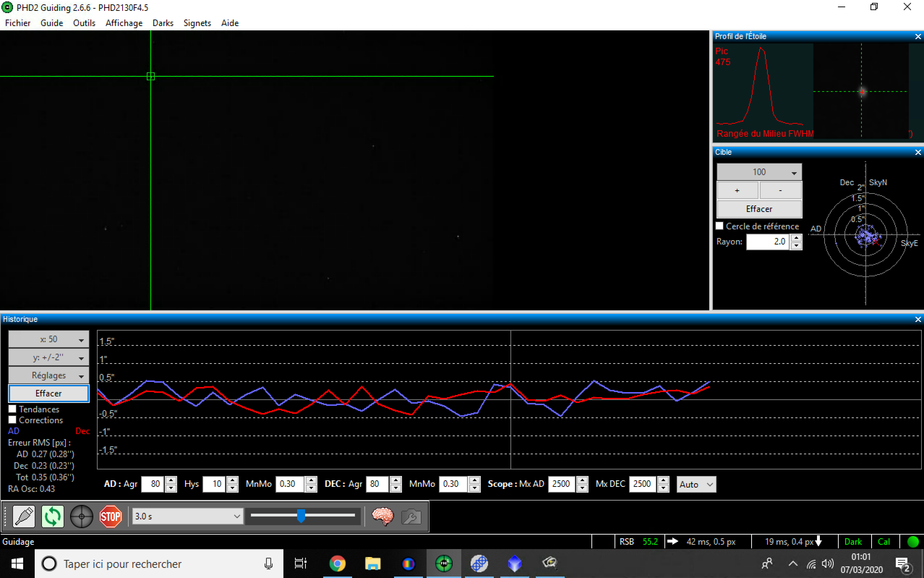
Task: Enable the Corrections checkbox
Action: point(13,420)
